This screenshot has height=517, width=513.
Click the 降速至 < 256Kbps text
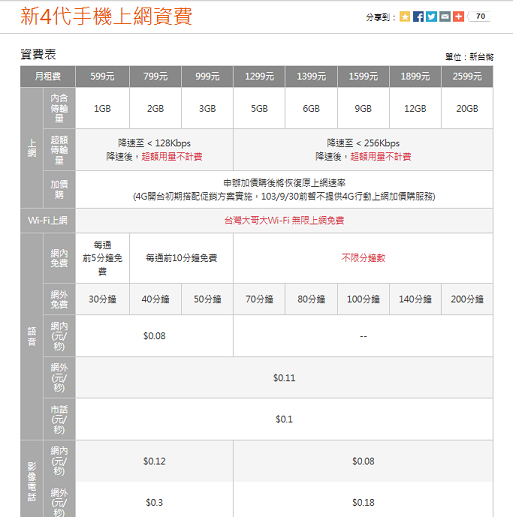(363, 143)
